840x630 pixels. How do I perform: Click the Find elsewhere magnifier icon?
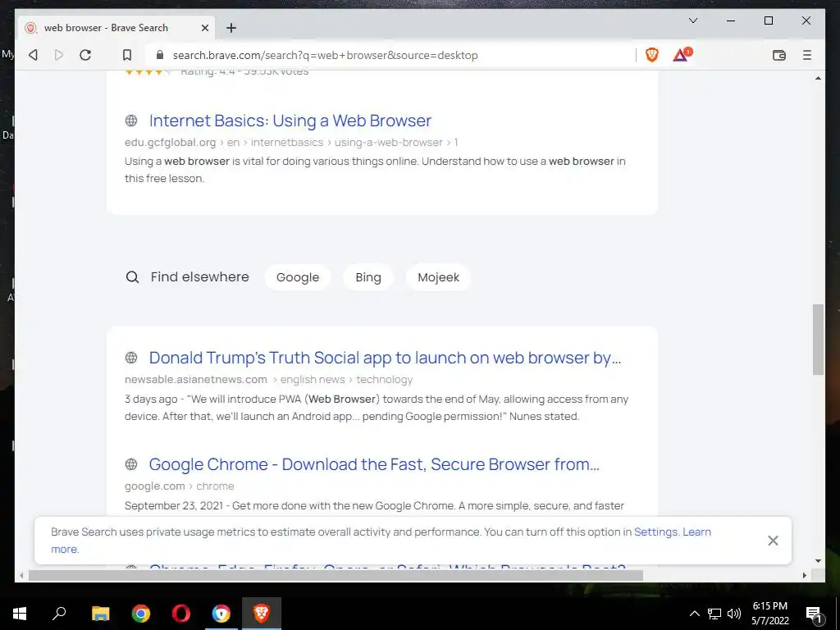pyautogui.click(x=132, y=277)
